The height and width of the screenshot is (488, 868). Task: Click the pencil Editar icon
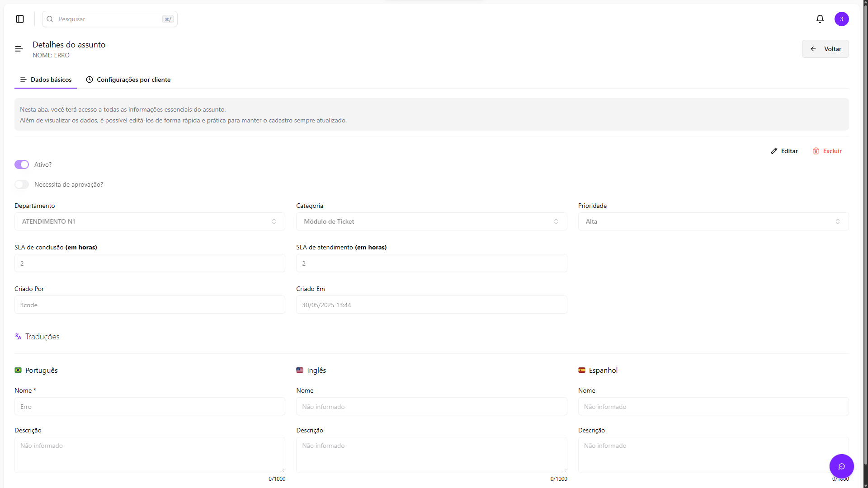(x=774, y=151)
